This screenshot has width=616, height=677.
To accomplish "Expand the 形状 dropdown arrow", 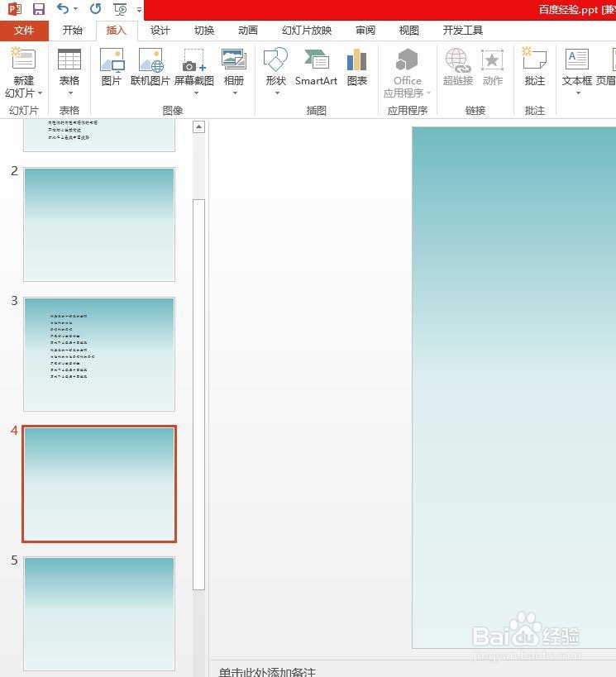I will click(277, 93).
